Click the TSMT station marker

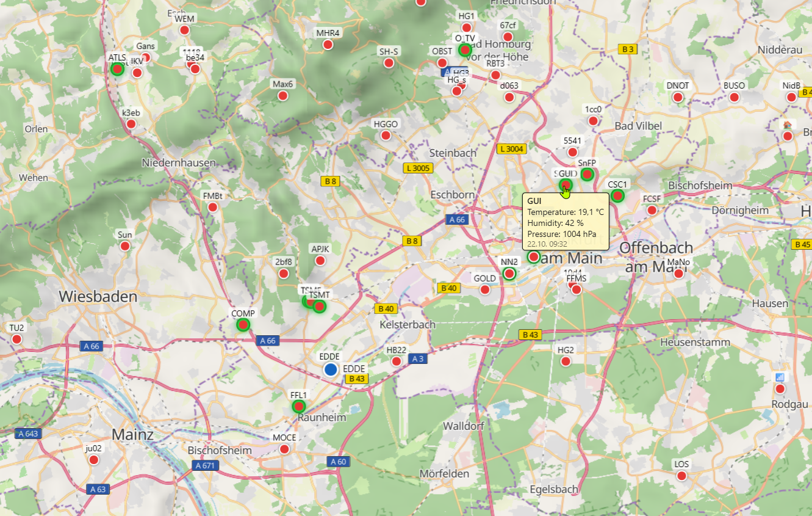pos(319,306)
